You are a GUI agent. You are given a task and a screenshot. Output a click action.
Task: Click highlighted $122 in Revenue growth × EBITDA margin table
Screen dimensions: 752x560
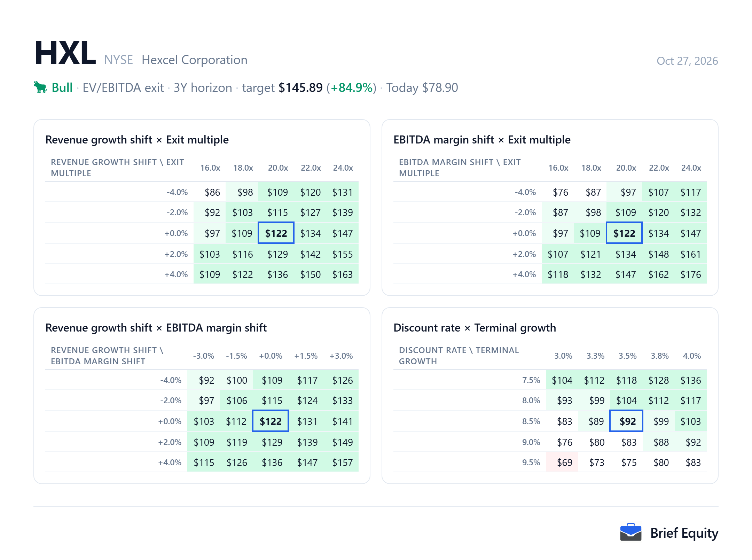click(x=271, y=421)
